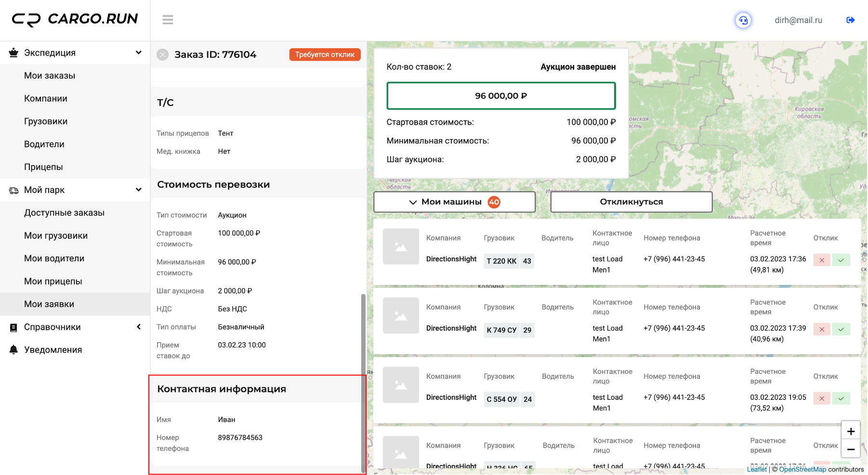
Task: Click the Уведомления bell icon
Action: [13, 350]
